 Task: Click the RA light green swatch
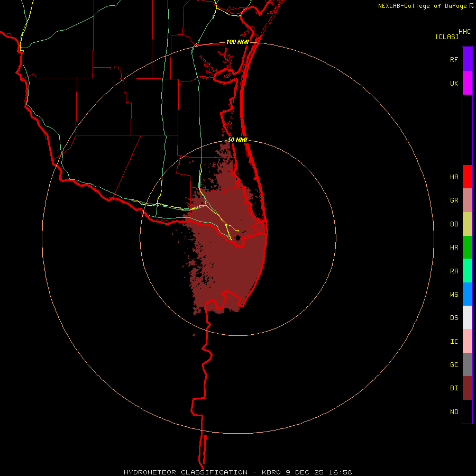(x=467, y=271)
